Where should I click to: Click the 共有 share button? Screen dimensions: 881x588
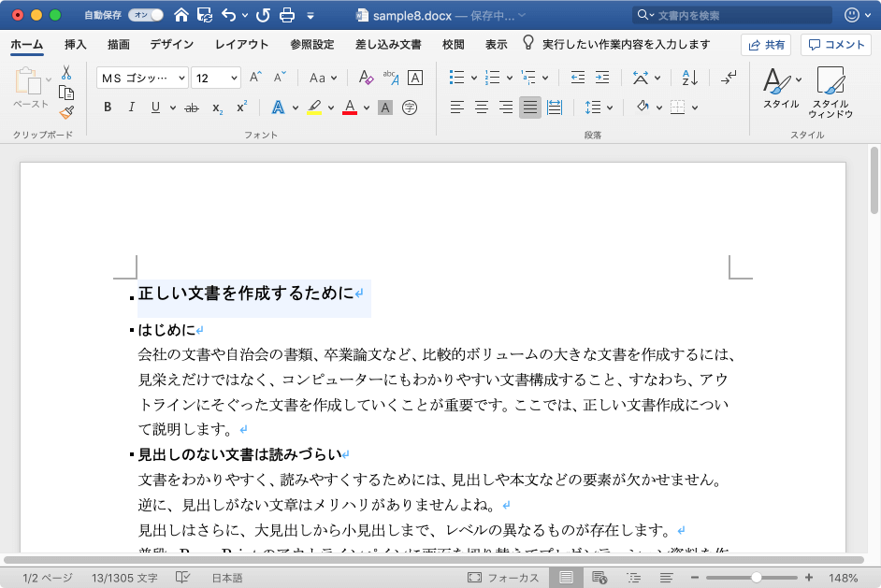[x=766, y=45]
